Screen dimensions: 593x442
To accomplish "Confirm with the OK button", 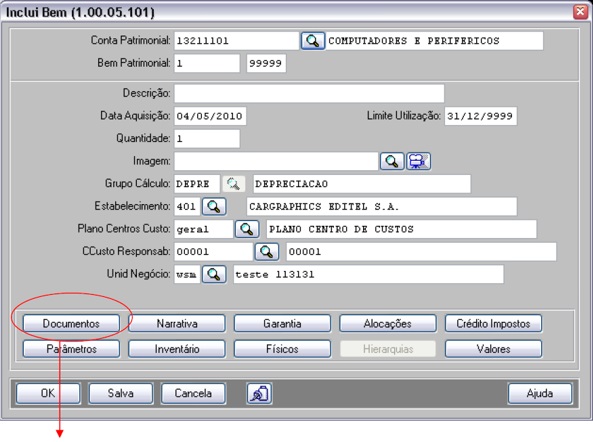I will point(48,394).
